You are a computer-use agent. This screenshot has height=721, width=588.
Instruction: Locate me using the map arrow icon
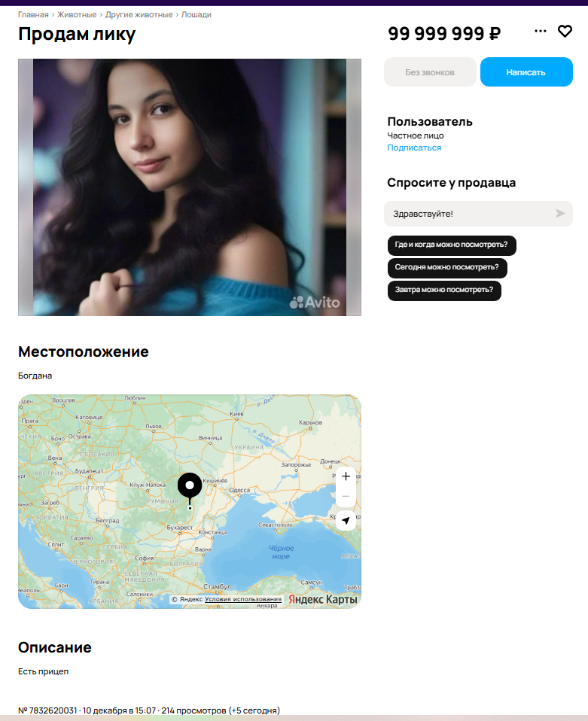click(346, 521)
